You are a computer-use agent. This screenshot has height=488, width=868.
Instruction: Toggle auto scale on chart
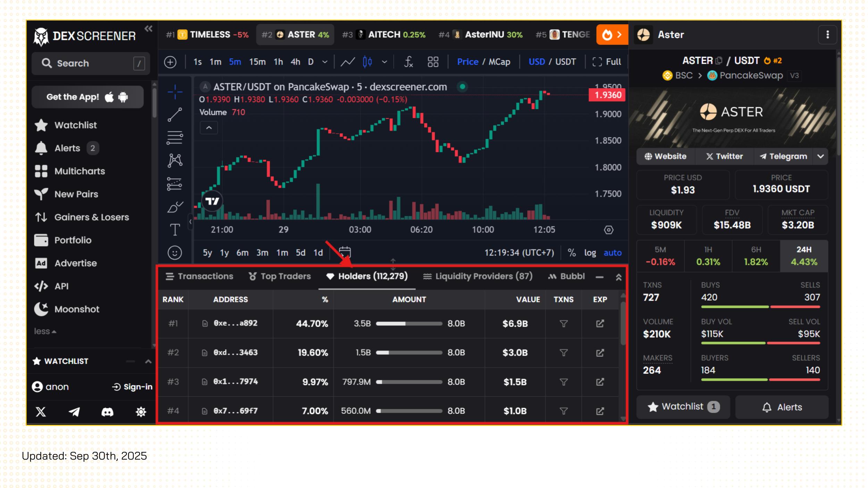click(612, 253)
